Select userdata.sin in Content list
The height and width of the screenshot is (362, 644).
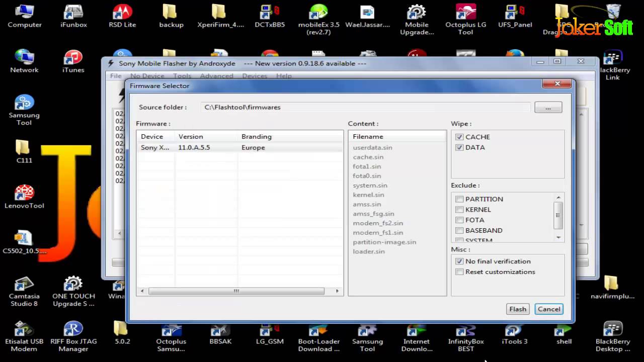[x=372, y=148]
